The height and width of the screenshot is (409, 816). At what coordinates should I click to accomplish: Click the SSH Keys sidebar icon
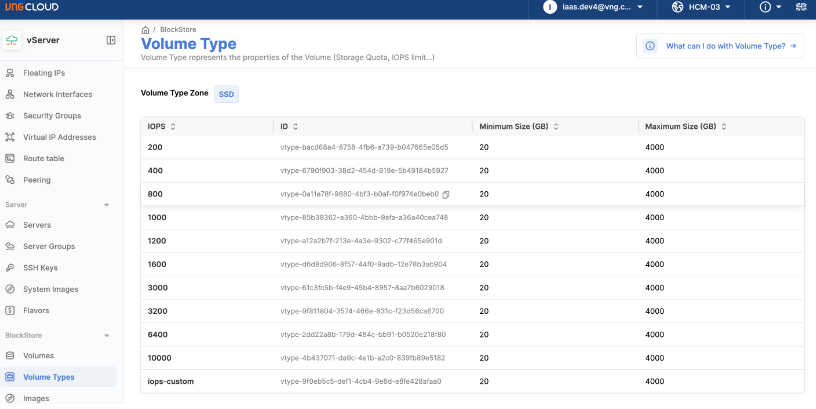click(10, 267)
